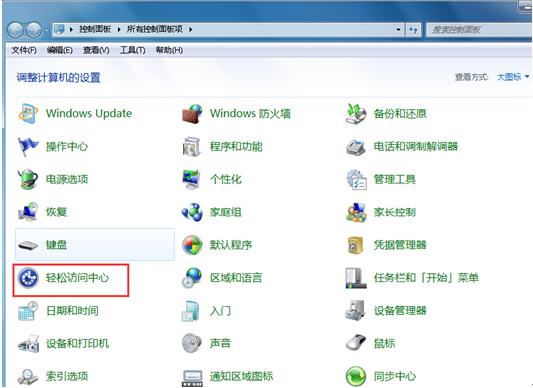Open the 任务栏和「开始」菜单 icon
Viewport: 533px width, 388px height.
tap(356, 278)
